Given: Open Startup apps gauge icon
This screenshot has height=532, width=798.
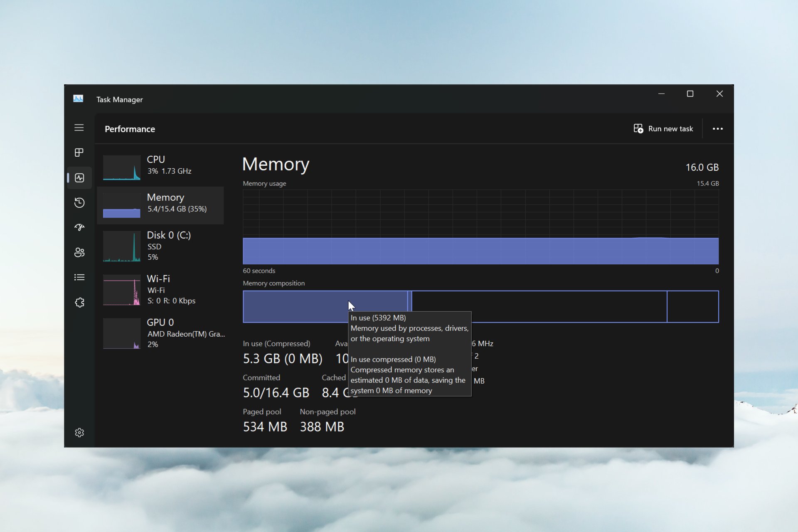Looking at the screenshot, I should point(79,227).
